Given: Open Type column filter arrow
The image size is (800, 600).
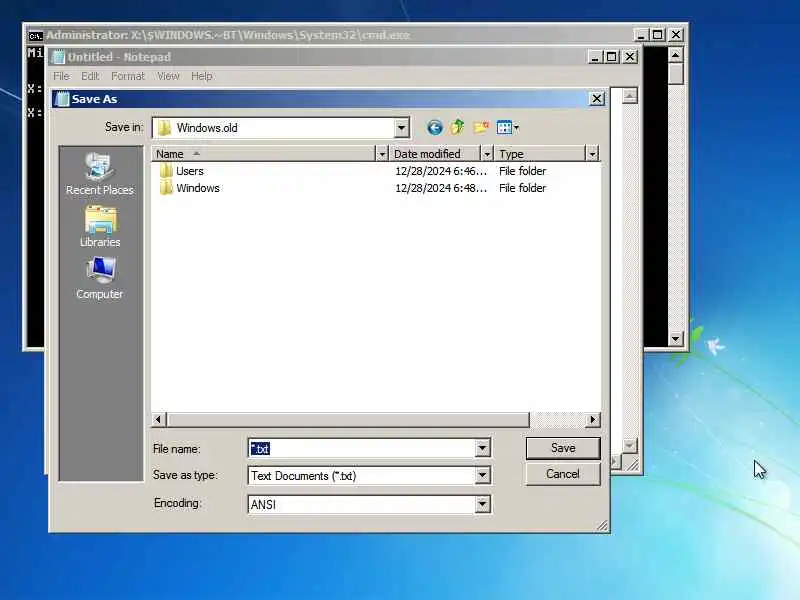Looking at the screenshot, I should pos(592,154).
